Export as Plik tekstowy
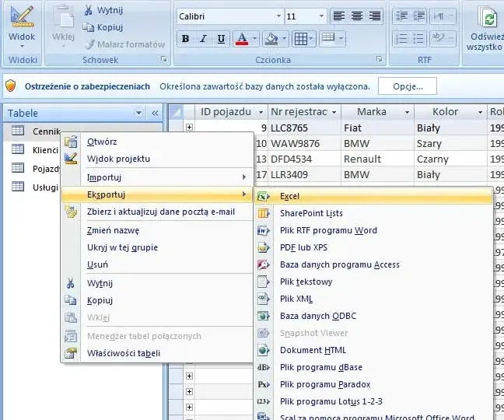Viewport: 504px width, 420px height. tap(373, 282)
